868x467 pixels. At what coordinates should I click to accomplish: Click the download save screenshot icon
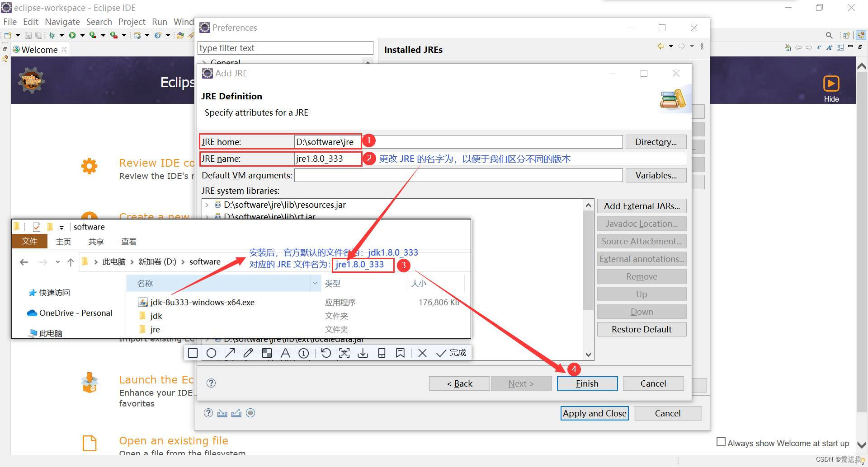pos(363,353)
